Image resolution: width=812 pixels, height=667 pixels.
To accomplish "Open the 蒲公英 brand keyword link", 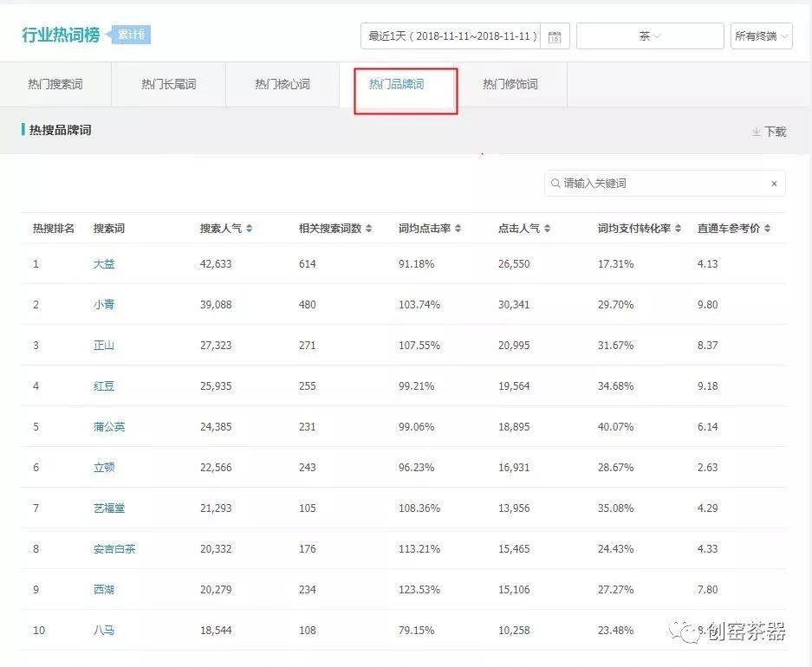I will tap(109, 427).
